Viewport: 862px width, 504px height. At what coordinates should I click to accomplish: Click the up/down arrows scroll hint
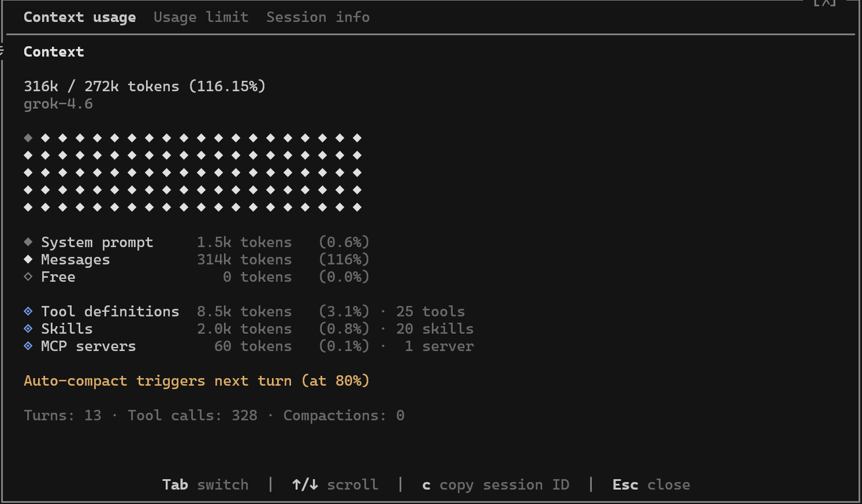click(335, 484)
